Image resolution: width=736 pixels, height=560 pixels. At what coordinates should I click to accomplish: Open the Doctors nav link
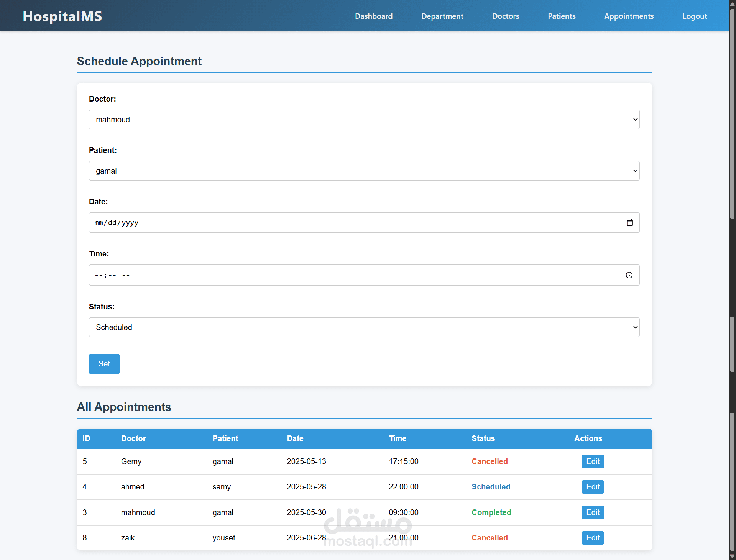click(x=506, y=16)
